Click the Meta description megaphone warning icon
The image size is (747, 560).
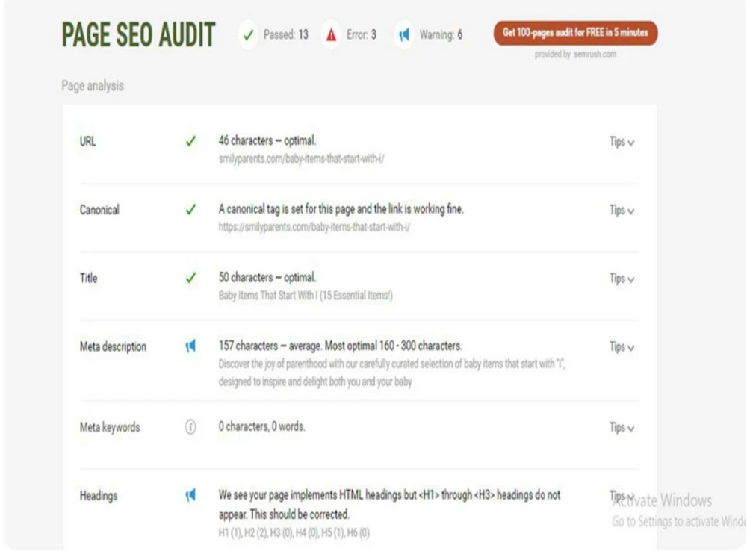[190, 346]
